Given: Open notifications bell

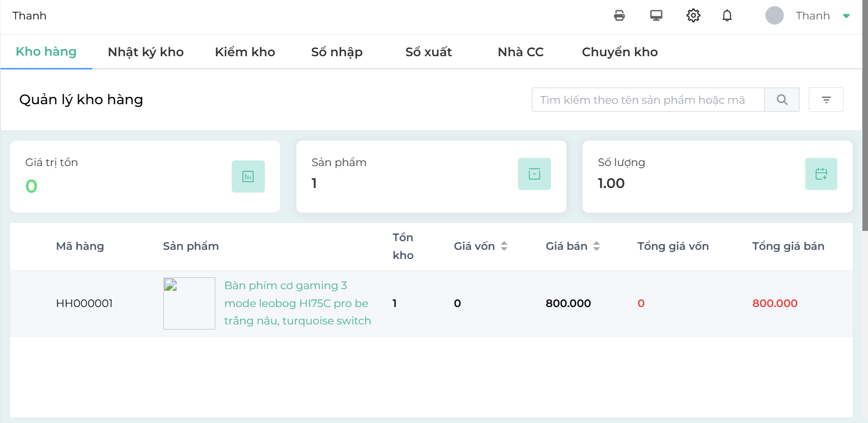Looking at the screenshot, I should [x=727, y=16].
